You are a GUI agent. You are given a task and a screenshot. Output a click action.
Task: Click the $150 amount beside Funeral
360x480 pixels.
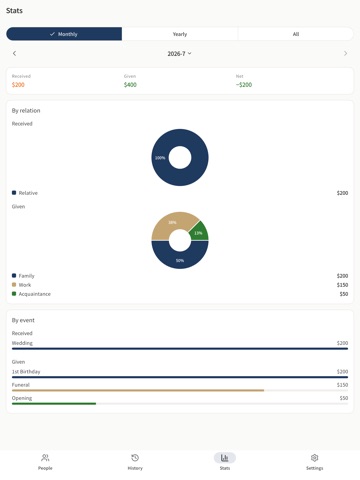coord(342,385)
